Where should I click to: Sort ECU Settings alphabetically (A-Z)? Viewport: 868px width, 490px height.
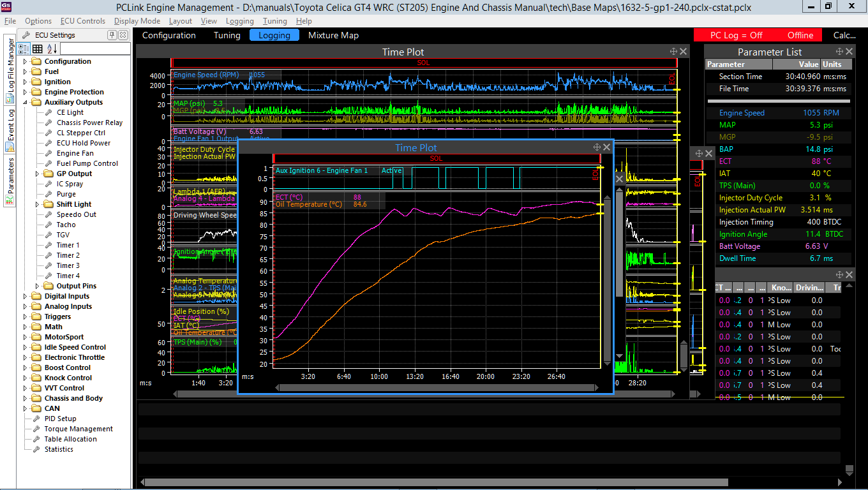pos(52,48)
